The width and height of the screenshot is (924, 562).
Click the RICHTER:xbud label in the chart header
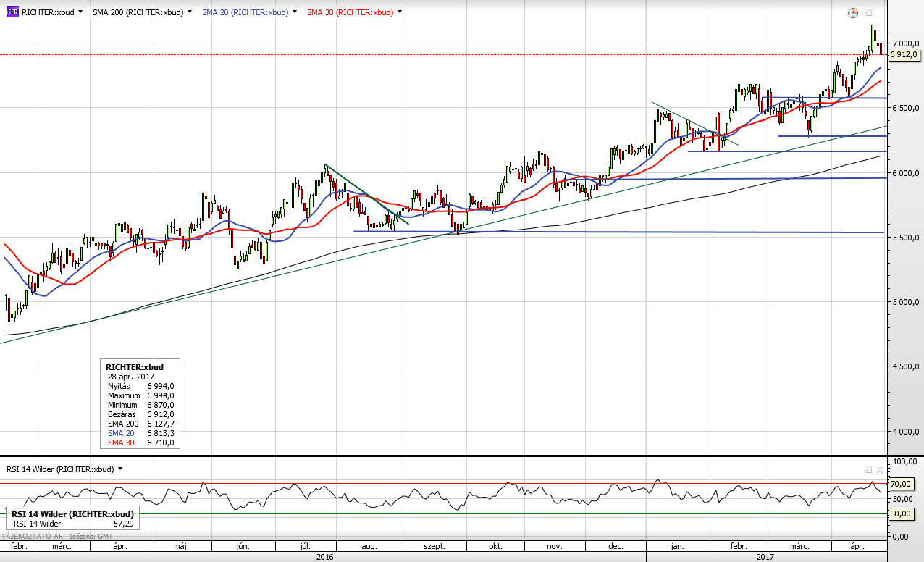(x=47, y=12)
